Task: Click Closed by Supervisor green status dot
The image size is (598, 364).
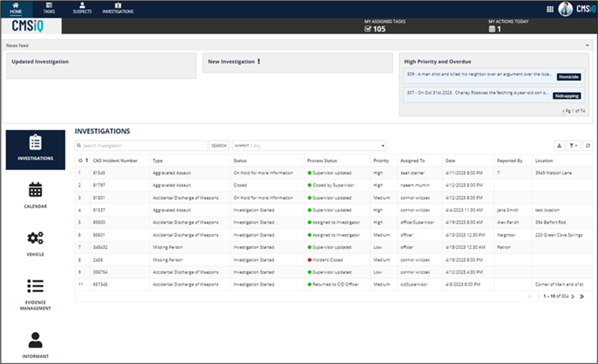Action: 309,185
